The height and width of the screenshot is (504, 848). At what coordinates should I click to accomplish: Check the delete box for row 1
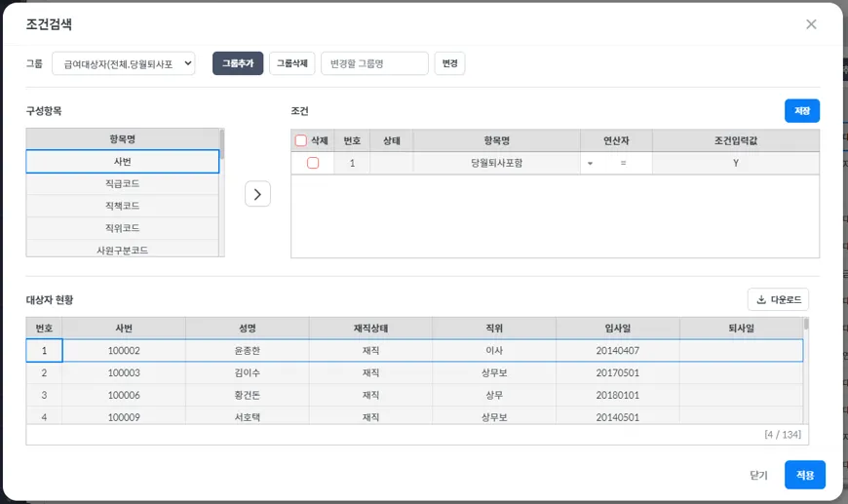click(313, 163)
